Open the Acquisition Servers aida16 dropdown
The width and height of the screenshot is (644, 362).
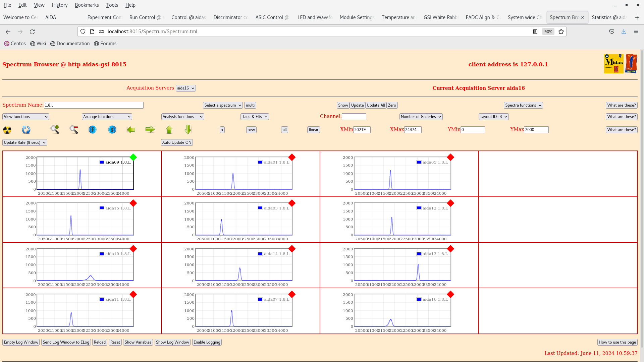(x=185, y=88)
